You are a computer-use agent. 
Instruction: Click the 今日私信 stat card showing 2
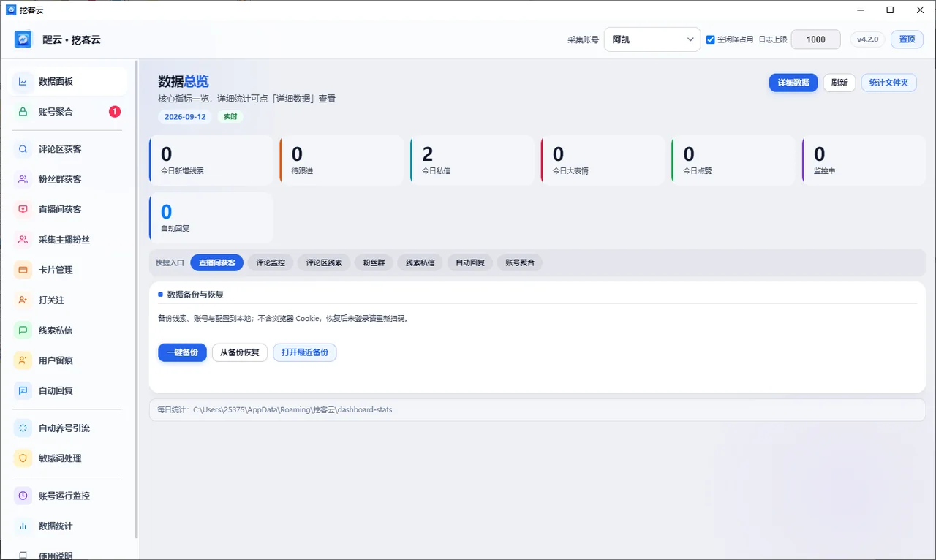coord(472,159)
